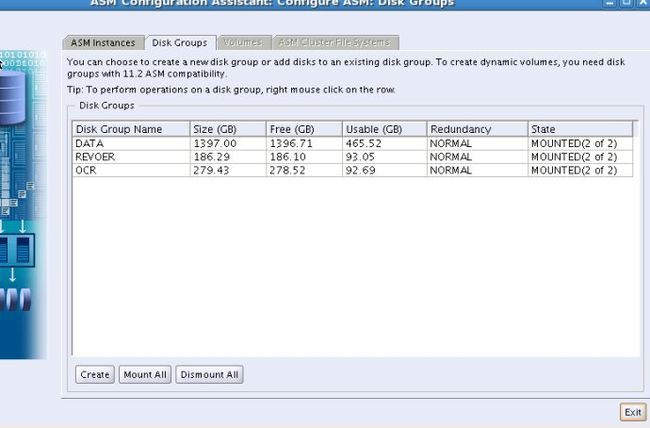650x428 pixels.
Task: Click NORMAL redundancy in the REVOER row
Action: point(451,157)
